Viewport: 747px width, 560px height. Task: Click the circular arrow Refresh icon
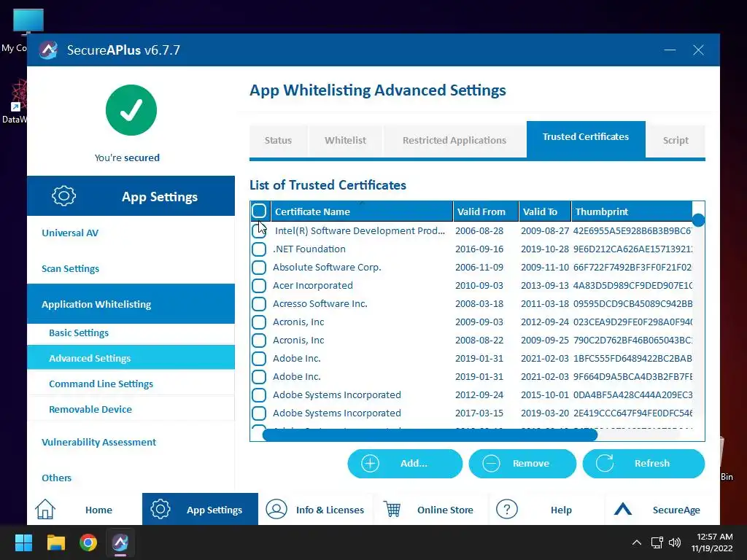click(x=605, y=463)
